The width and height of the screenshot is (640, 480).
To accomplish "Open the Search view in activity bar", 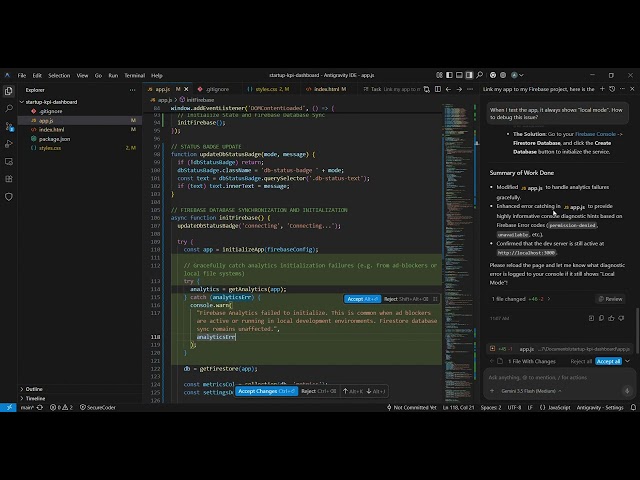I will pyautogui.click(x=9, y=109).
